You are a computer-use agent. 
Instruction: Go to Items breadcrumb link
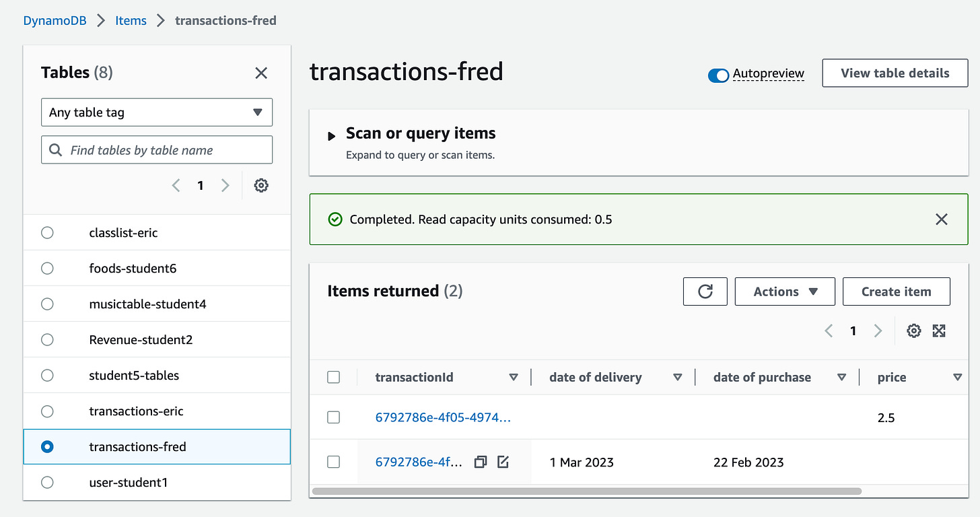(131, 21)
